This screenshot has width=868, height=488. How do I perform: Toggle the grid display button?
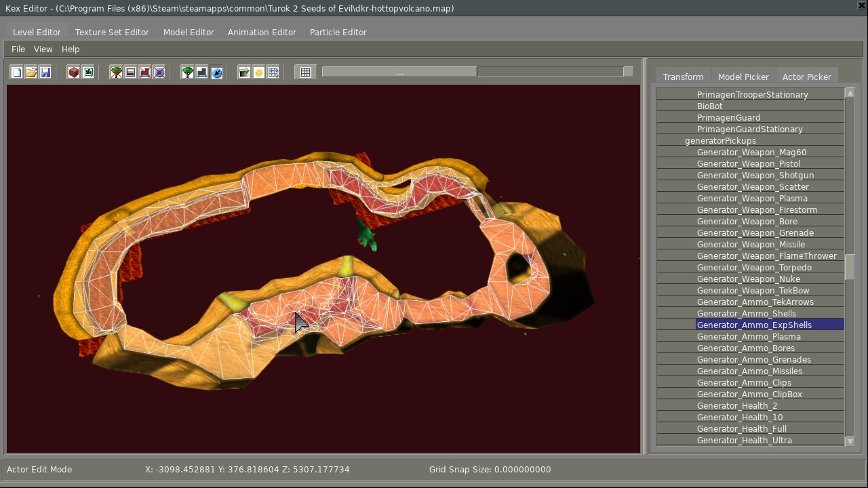point(306,73)
